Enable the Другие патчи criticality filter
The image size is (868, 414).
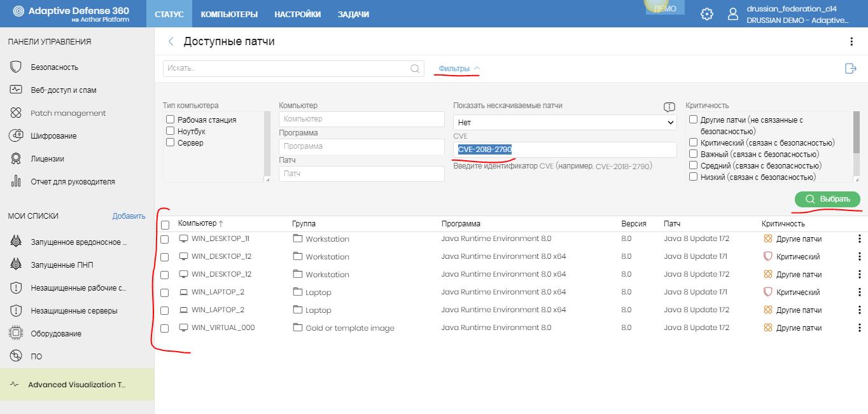(694, 120)
